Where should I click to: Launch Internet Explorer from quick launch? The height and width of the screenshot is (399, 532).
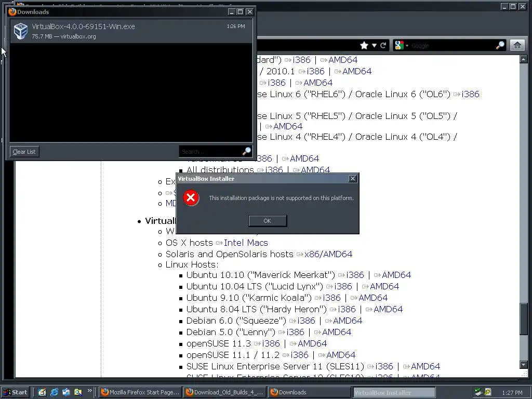point(54,392)
